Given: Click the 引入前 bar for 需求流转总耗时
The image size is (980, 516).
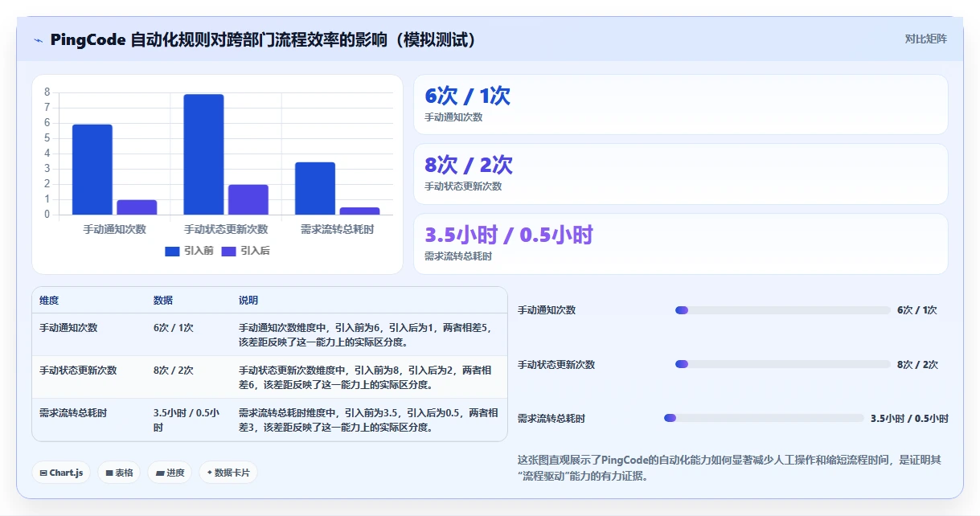Looking at the screenshot, I should click(315, 188).
